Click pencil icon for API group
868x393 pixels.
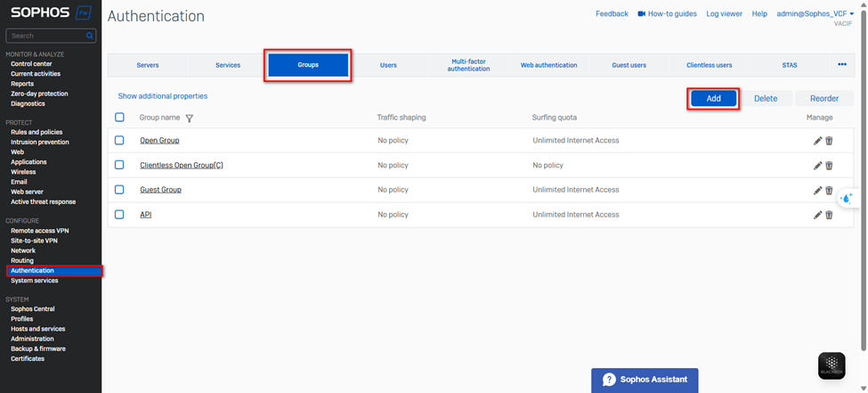[x=817, y=215]
